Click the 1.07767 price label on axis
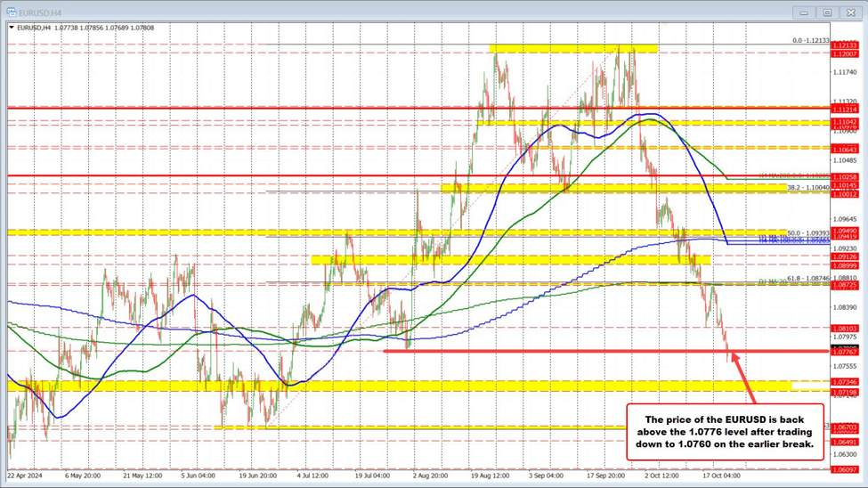Screen dimensions: 868x488 pyautogui.click(x=843, y=352)
